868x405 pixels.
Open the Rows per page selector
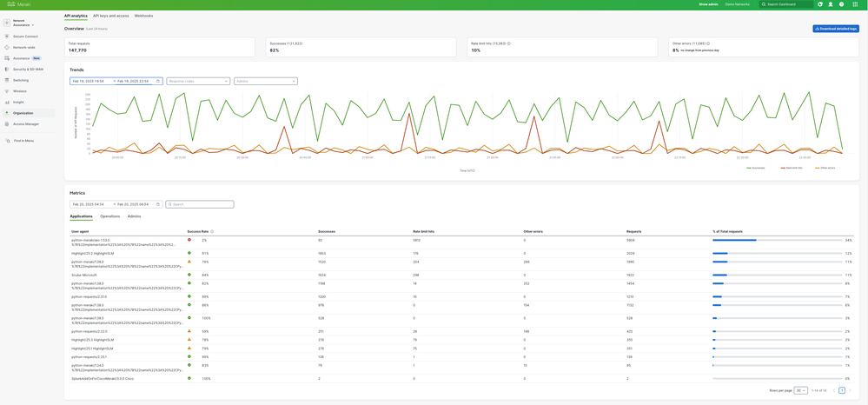(800, 390)
